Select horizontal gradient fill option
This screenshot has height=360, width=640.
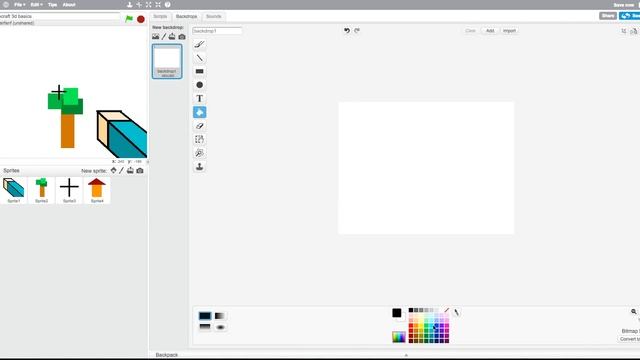click(220, 316)
